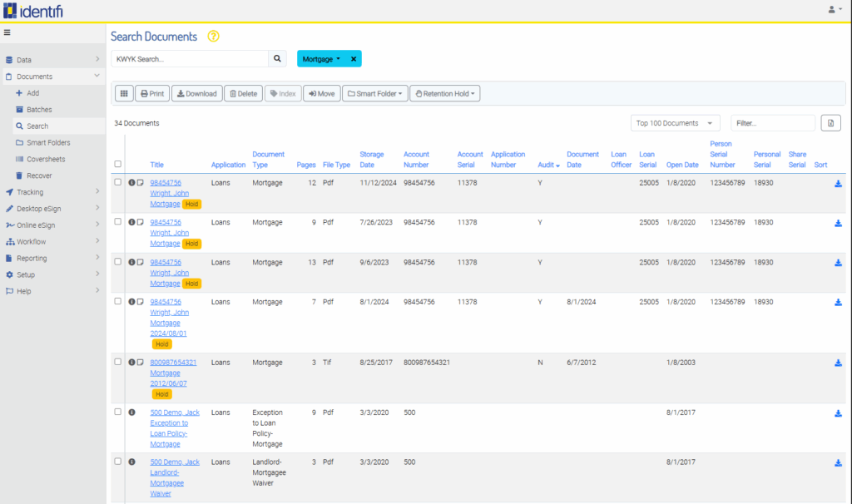
Task: Open the Smart Folder dropdown
Action: [x=375, y=93]
